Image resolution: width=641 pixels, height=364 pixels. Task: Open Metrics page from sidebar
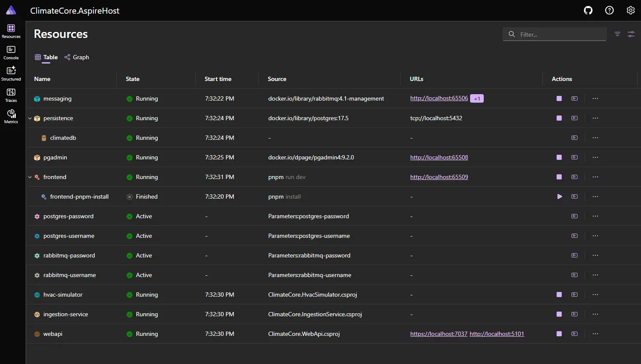pos(11,116)
